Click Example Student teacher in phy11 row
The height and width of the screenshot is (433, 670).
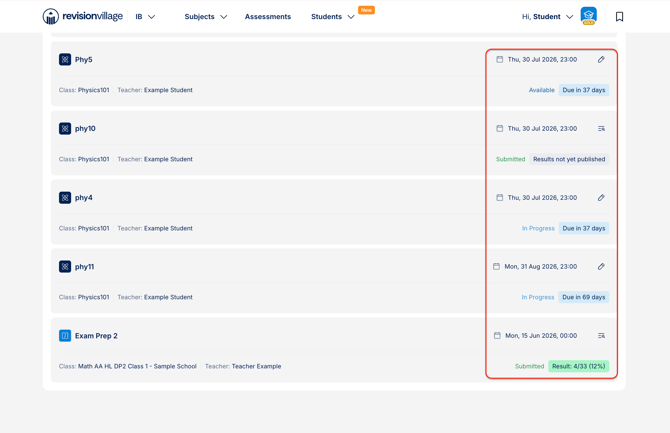coord(168,298)
